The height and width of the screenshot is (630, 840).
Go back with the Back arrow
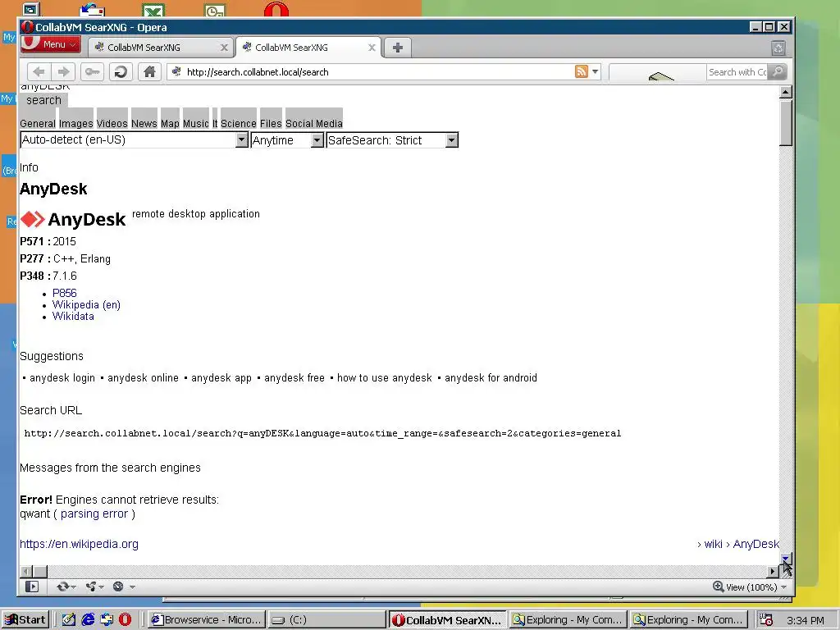(x=39, y=72)
